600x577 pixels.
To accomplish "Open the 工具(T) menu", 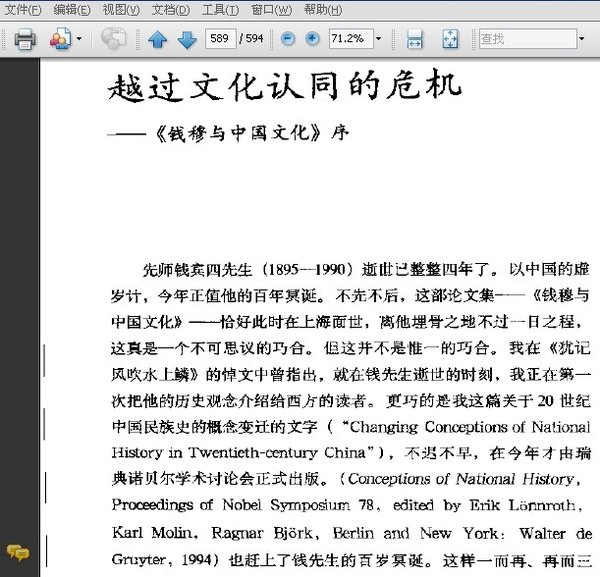I will (220, 9).
